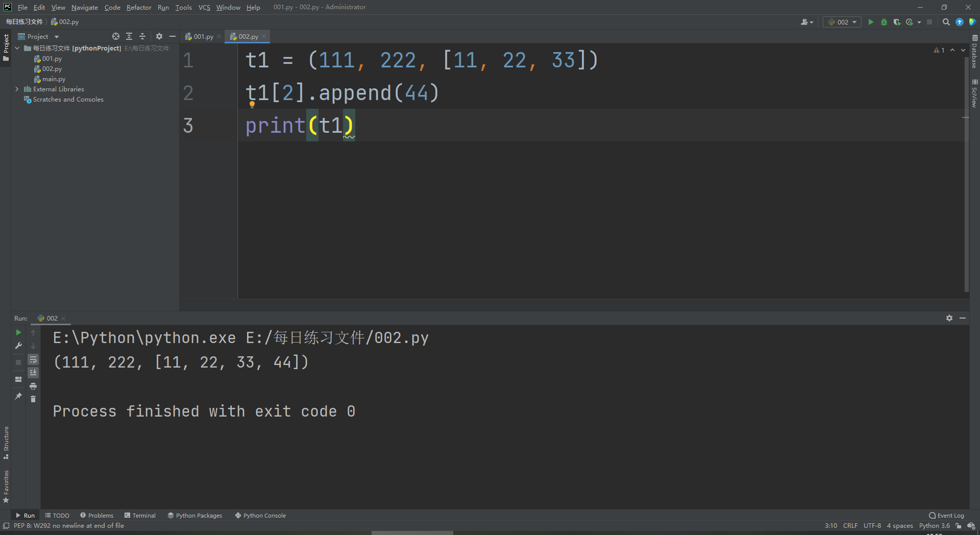Move up the stack trace in the Run panel
Image resolution: width=980 pixels, height=535 pixels.
click(x=33, y=332)
